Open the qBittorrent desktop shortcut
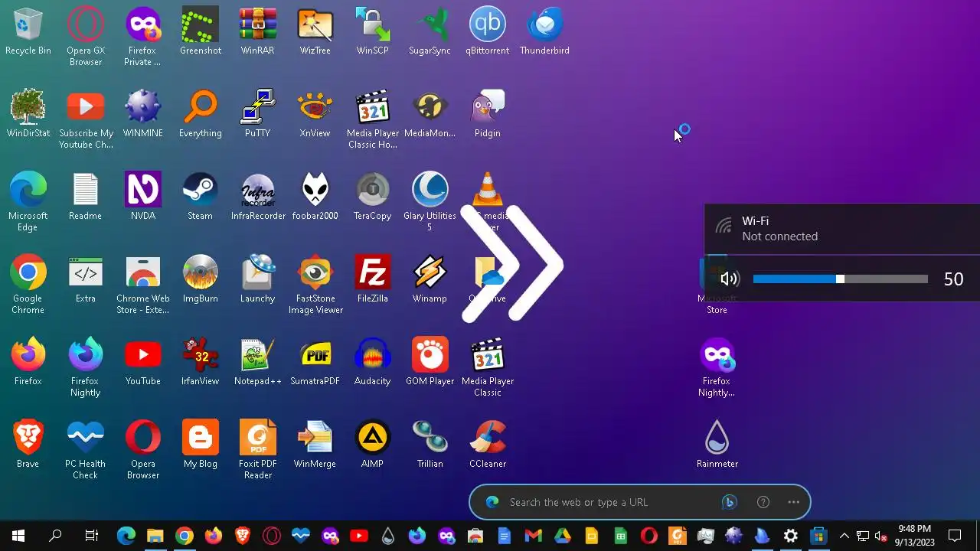This screenshot has height=551, width=980. [x=488, y=32]
